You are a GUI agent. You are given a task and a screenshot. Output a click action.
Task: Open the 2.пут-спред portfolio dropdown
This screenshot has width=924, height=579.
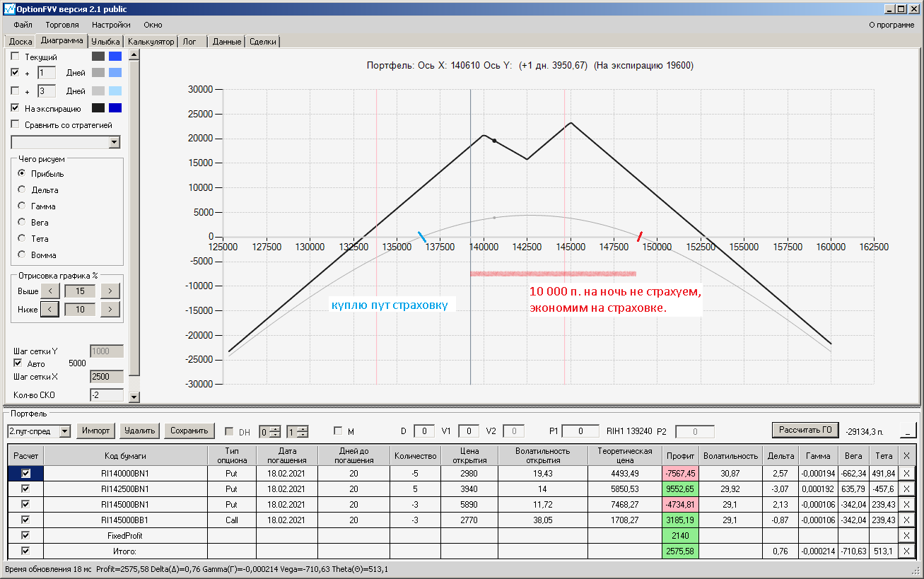65,431
